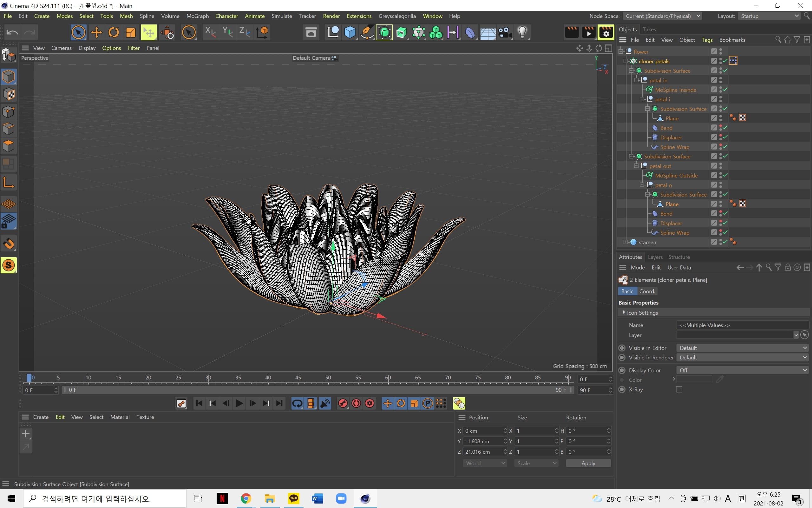This screenshot has width=812, height=508.
Task: Render the active view
Action: pos(572,33)
